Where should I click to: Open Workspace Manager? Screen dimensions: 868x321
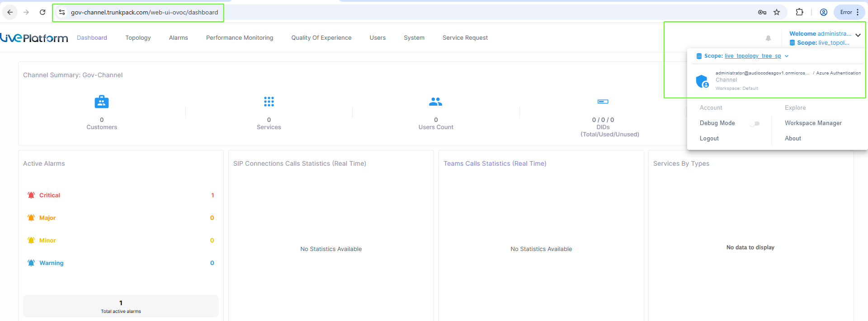pyautogui.click(x=813, y=123)
